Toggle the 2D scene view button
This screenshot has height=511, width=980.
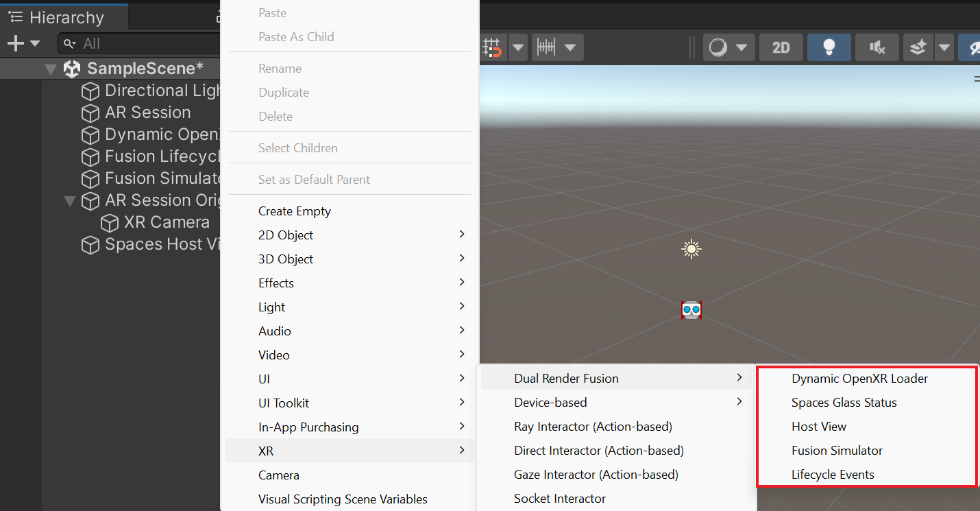(781, 47)
